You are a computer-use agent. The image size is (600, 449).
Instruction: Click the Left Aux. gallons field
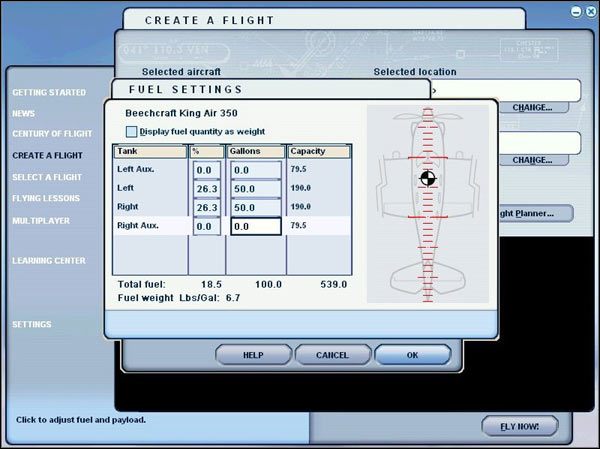click(256, 170)
